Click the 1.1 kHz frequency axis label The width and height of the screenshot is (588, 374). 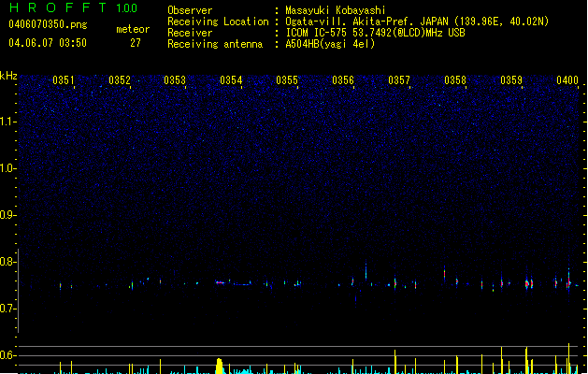7,122
